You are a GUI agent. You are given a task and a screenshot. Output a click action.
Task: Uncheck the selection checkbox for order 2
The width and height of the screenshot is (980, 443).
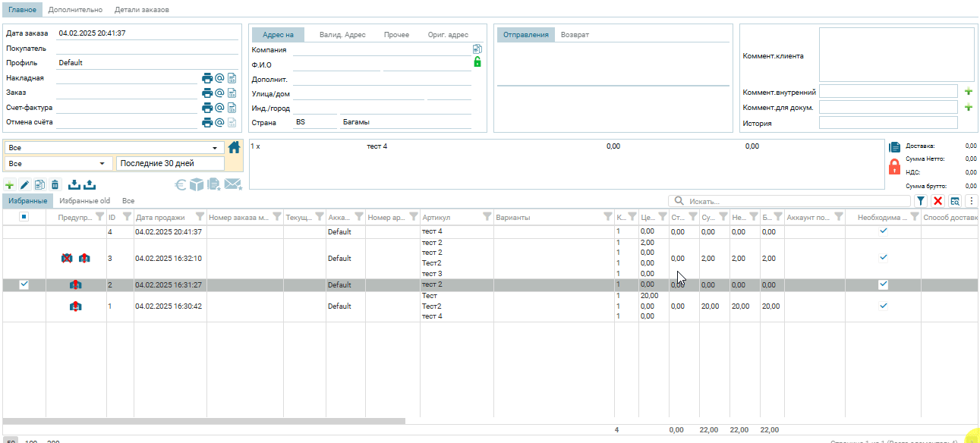pos(24,284)
